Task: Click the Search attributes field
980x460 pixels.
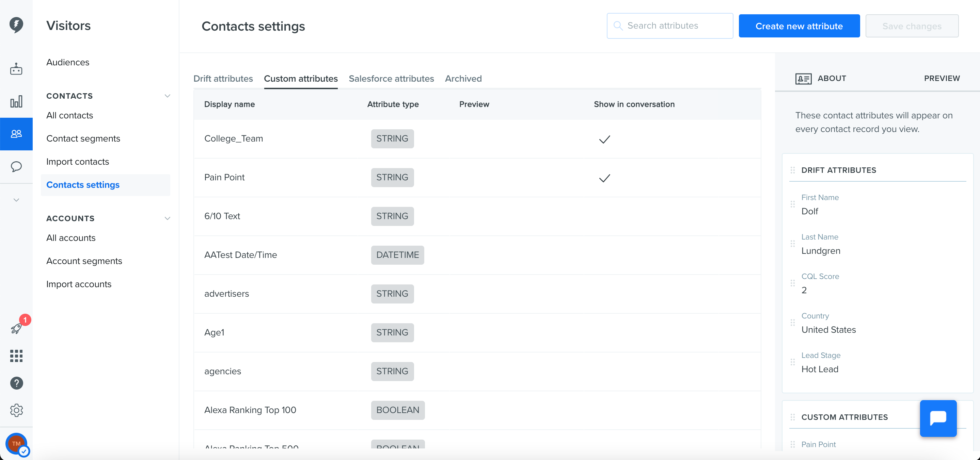Action: pyautogui.click(x=669, y=26)
